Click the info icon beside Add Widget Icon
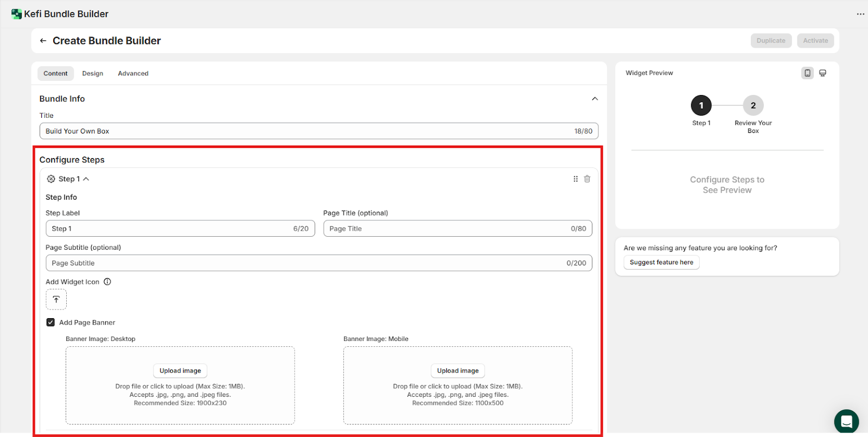Screen dimensions: 868x437 click(107, 282)
